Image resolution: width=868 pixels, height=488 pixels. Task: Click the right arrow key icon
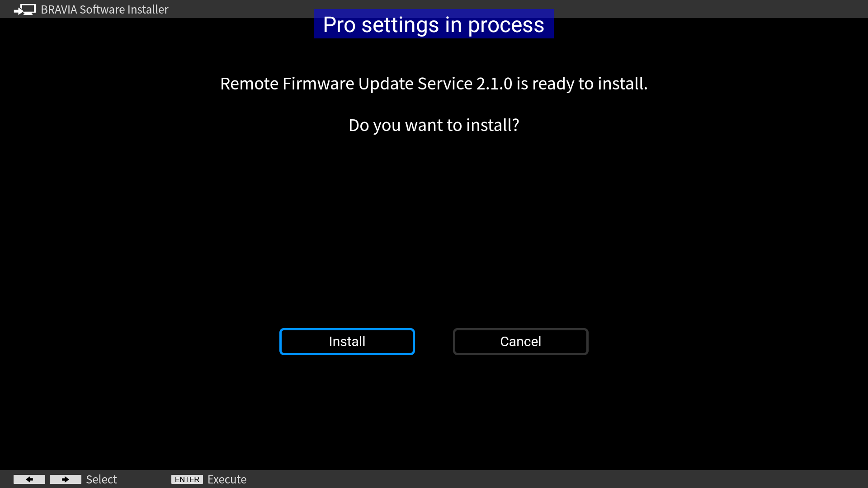[66, 479]
